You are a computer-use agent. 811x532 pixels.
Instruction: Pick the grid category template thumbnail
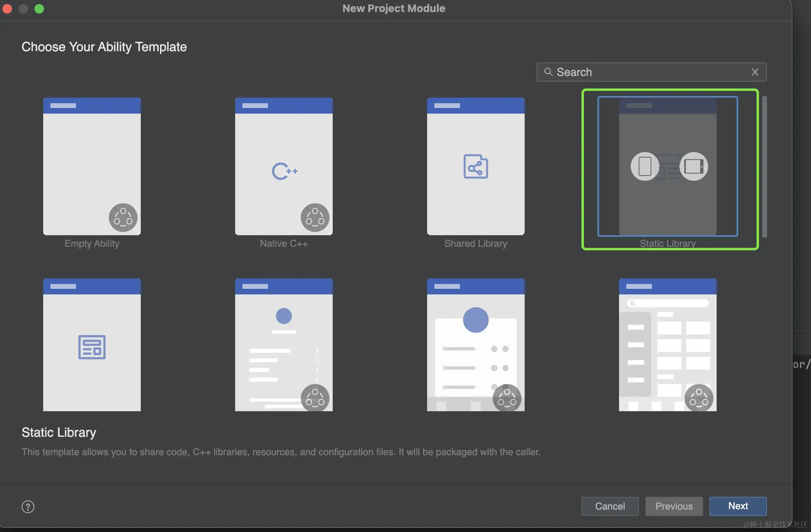(667, 344)
